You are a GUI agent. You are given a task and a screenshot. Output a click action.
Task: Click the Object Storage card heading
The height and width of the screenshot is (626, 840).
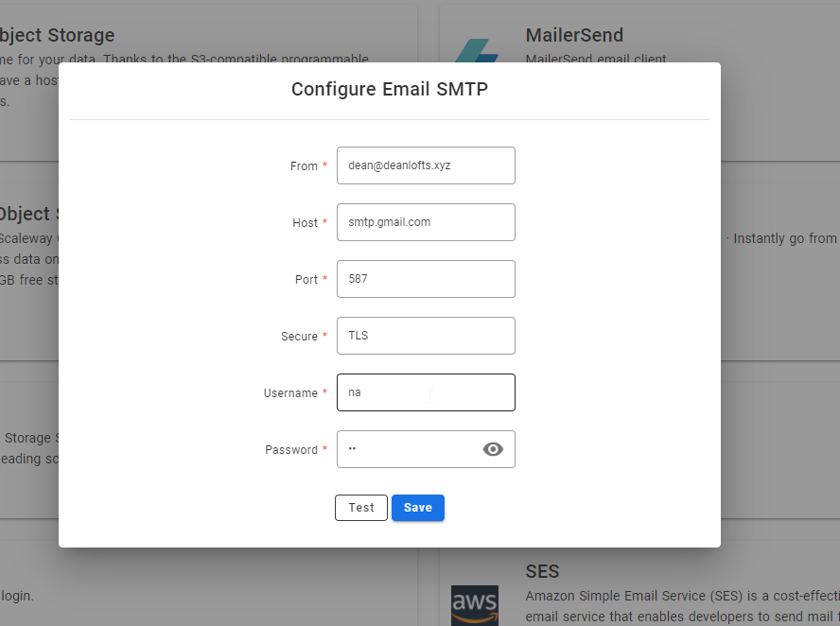(x=57, y=35)
